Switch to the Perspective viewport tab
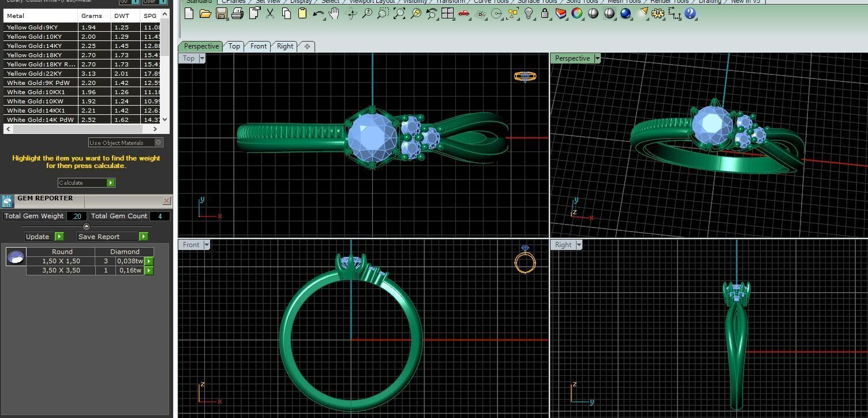The image size is (868, 418). [201, 46]
